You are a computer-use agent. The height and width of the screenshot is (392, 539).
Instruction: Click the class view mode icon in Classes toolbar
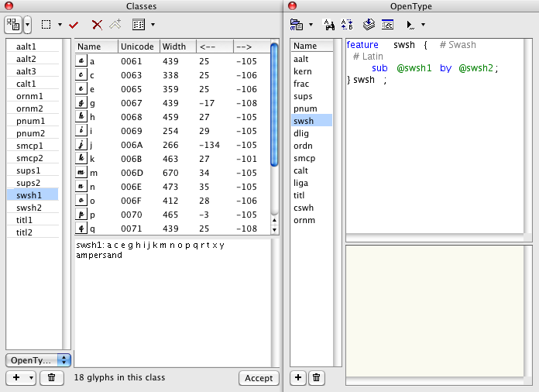coord(13,25)
